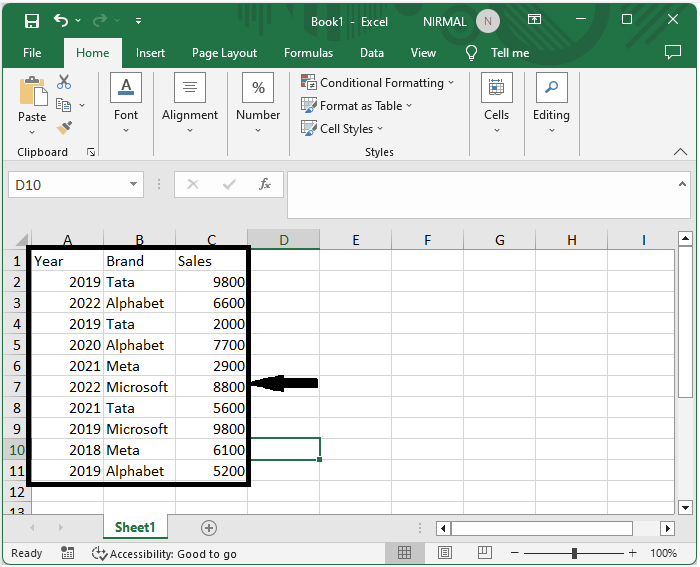Click the Year header cell

(x=67, y=261)
